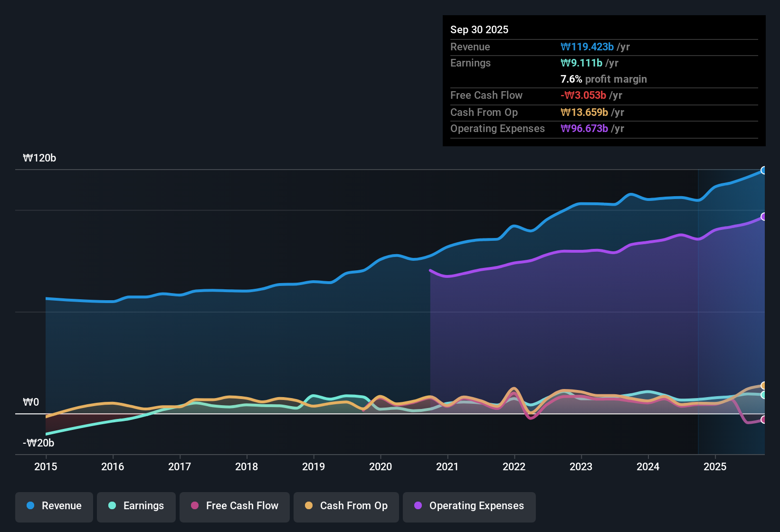Expand the Free Cash Flow legend item
This screenshot has height=532, width=780.
[234, 506]
